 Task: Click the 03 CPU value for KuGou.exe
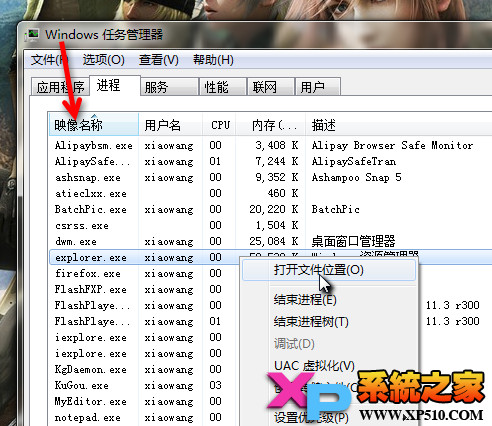pyautogui.click(x=215, y=385)
